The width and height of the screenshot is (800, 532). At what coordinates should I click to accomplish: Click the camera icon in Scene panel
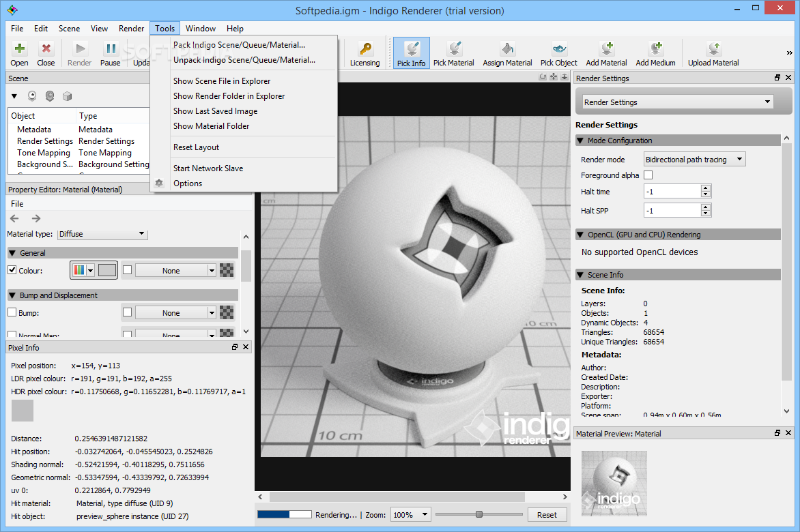[32, 95]
